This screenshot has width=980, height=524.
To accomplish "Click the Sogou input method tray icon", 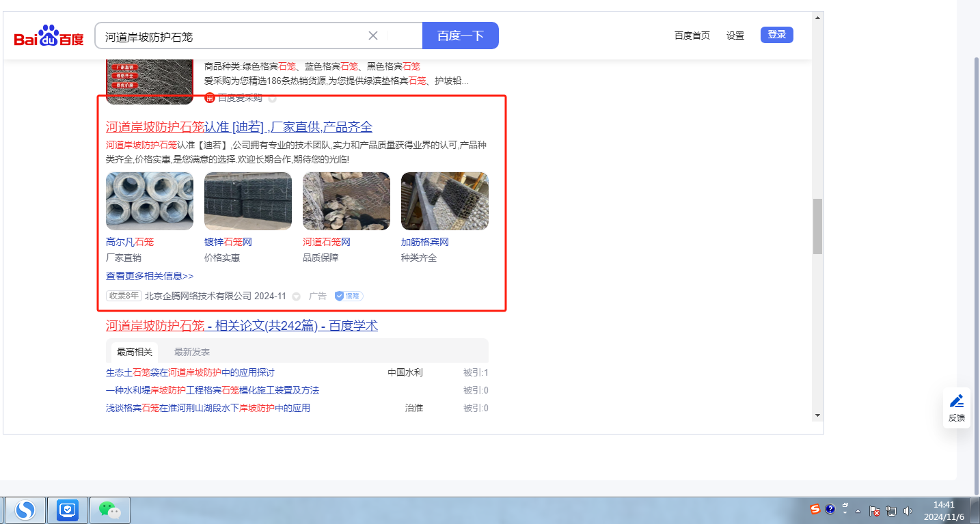I will coord(815,509).
